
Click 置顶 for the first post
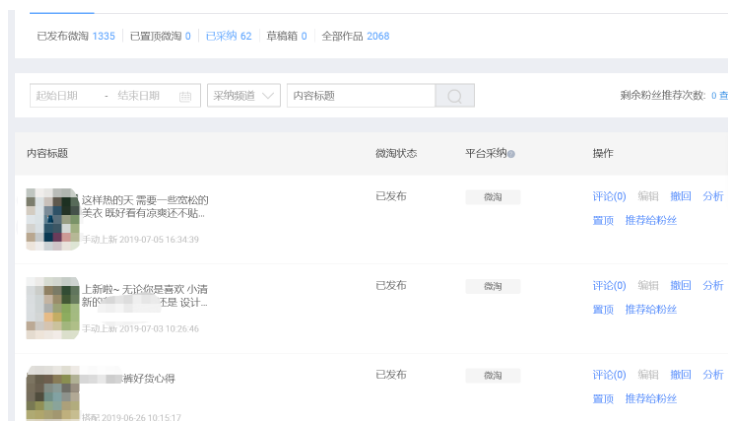[x=603, y=220]
